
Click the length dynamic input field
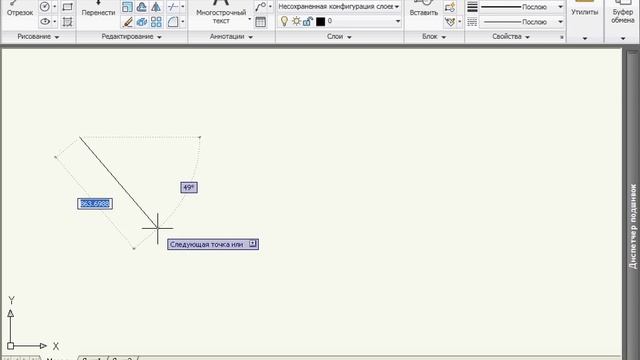pyautogui.click(x=95, y=204)
